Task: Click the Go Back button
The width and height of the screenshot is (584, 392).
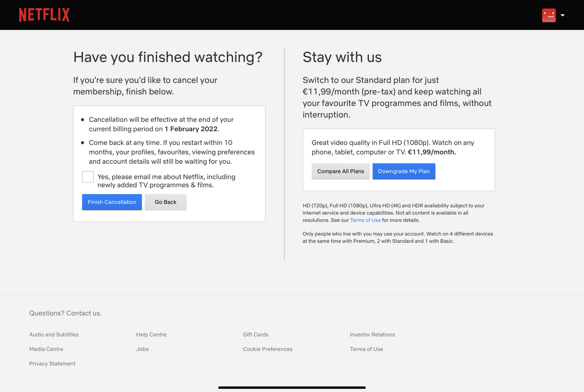Action: [166, 202]
